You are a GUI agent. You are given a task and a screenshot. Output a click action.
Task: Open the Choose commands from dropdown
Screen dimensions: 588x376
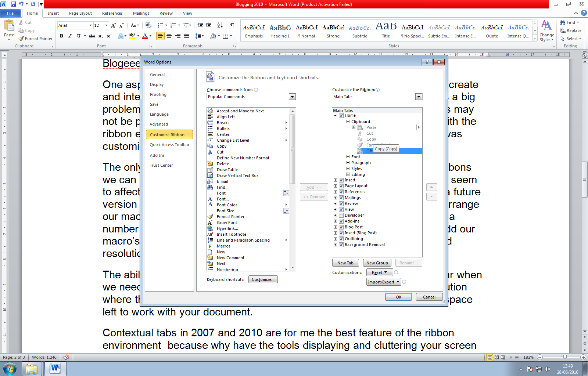pos(292,97)
